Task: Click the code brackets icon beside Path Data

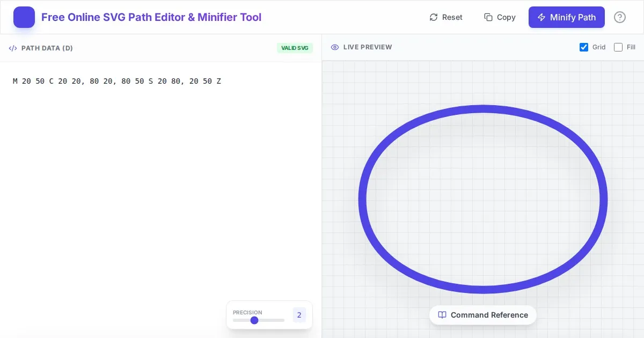Action: pos(13,48)
